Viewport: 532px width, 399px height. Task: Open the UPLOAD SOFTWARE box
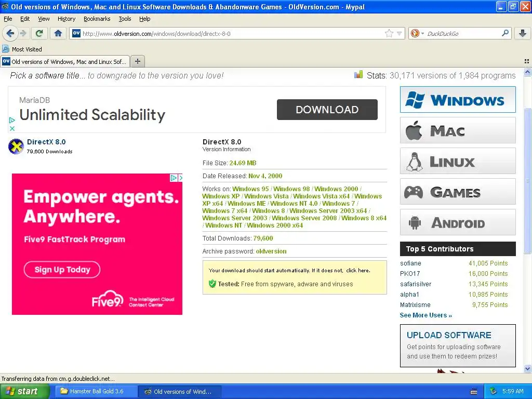click(458, 345)
